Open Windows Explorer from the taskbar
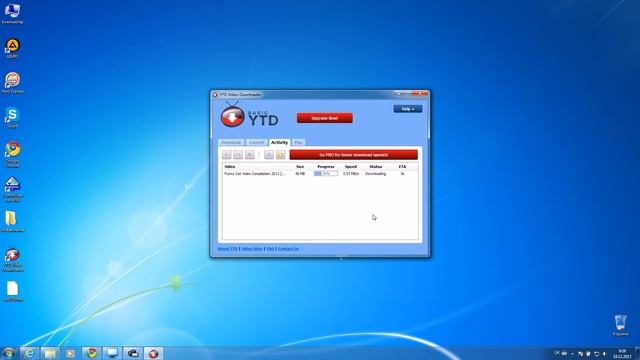The height and width of the screenshot is (360, 640). pyautogui.click(x=50, y=353)
